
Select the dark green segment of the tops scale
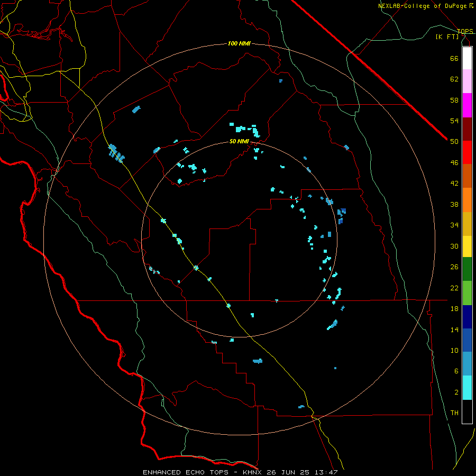click(x=467, y=269)
